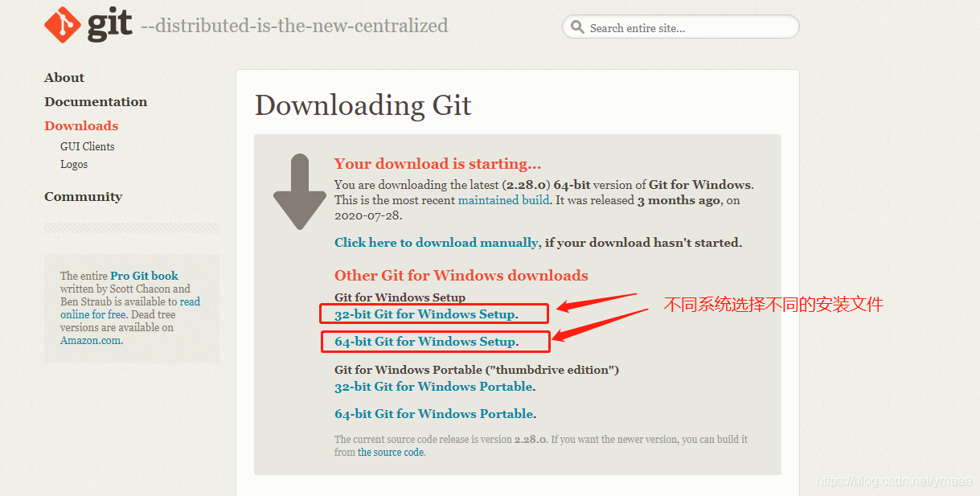
Task: Download 64-bit Git for Windows Portable
Action: [434, 414]
